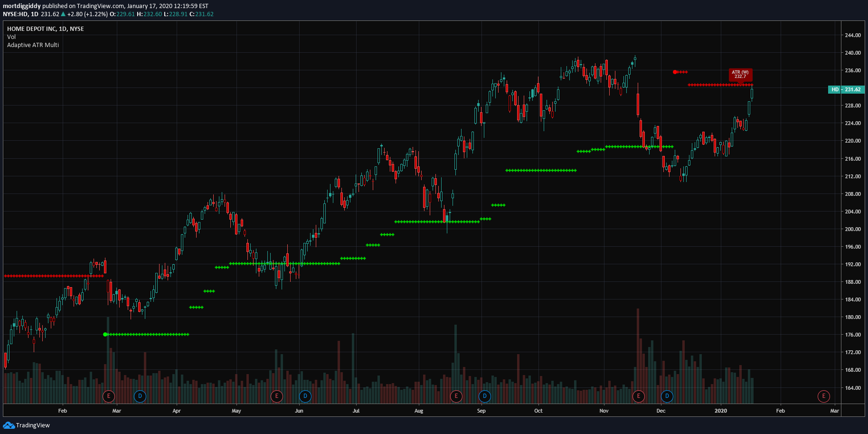This screenshot has height=434, width=868.
Task: Click the TradingView cloud logo
Action: (x=9, y=425)
